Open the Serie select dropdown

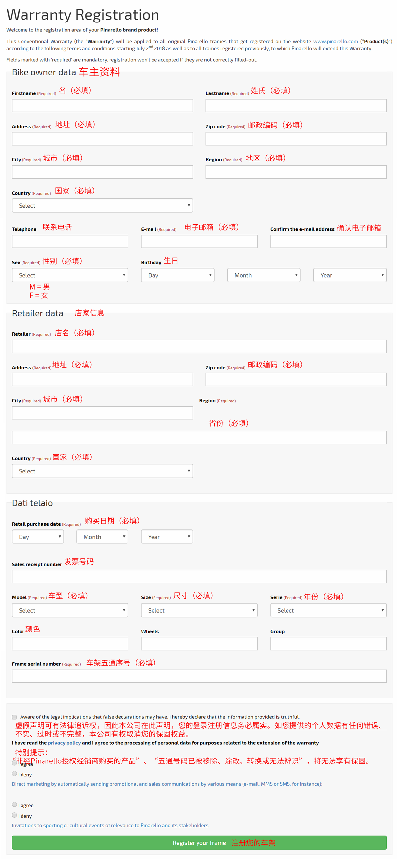coord(328,610)
